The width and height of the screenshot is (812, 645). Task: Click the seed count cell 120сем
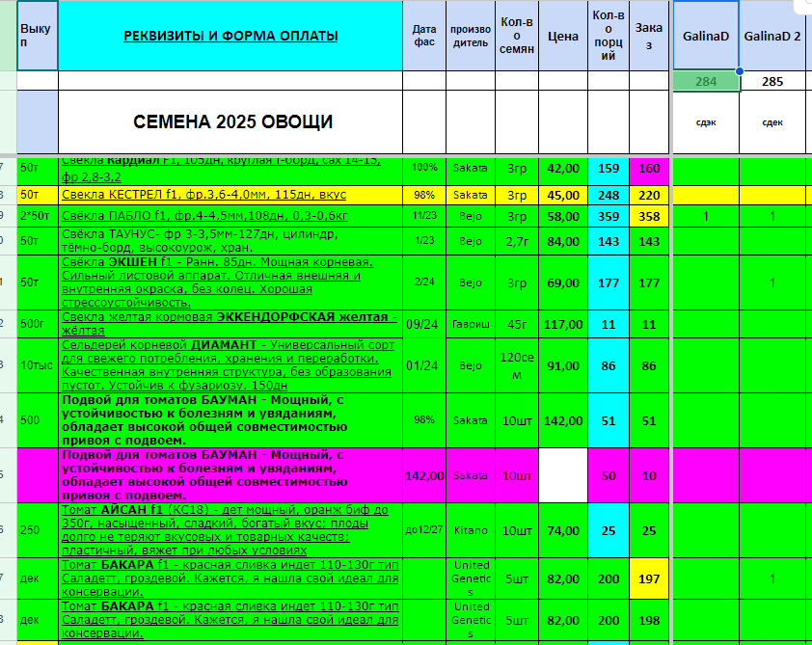(517, 365)
